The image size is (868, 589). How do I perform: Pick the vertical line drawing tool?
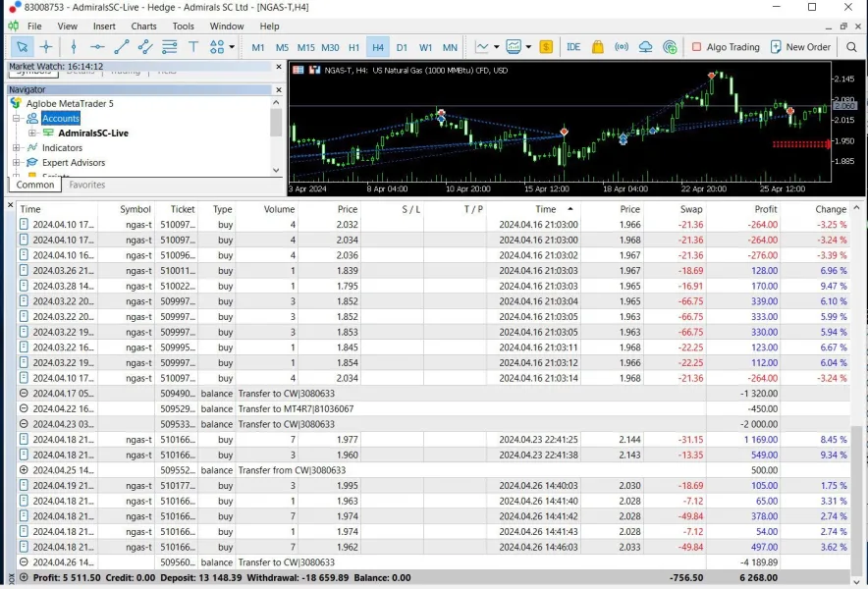pyautogui.click(x=73, y=47)
